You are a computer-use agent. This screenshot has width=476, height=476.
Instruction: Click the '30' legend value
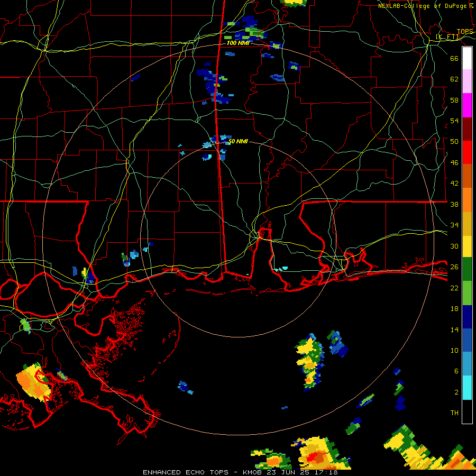pyautogui.click(x=454, y=246)
